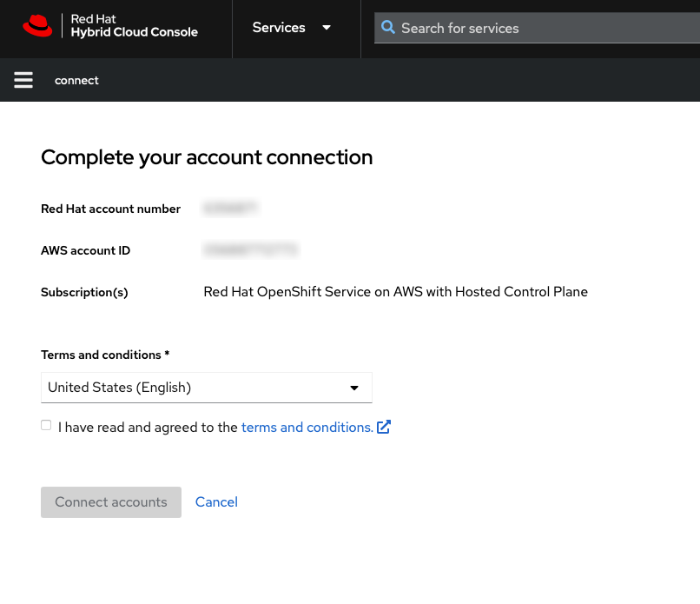Click the search magnifier icon

(x=388, y=28)
